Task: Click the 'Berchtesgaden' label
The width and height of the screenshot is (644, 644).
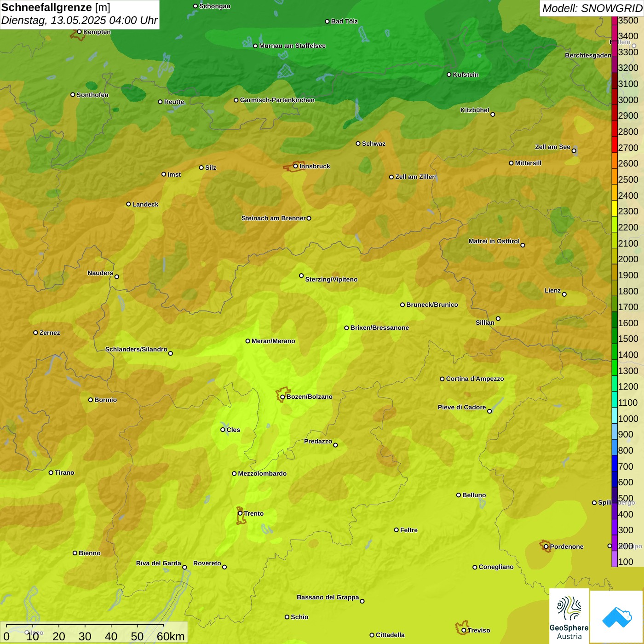Action: 588,55
